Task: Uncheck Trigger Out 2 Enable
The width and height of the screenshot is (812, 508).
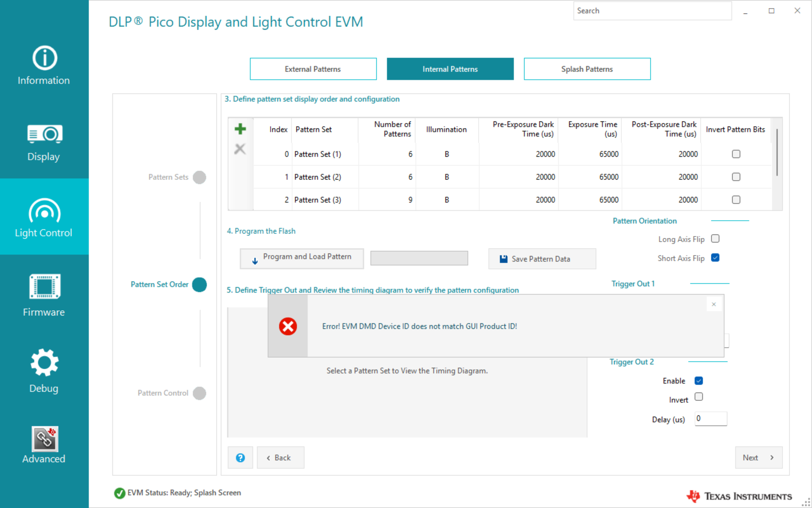Action: 699,381
